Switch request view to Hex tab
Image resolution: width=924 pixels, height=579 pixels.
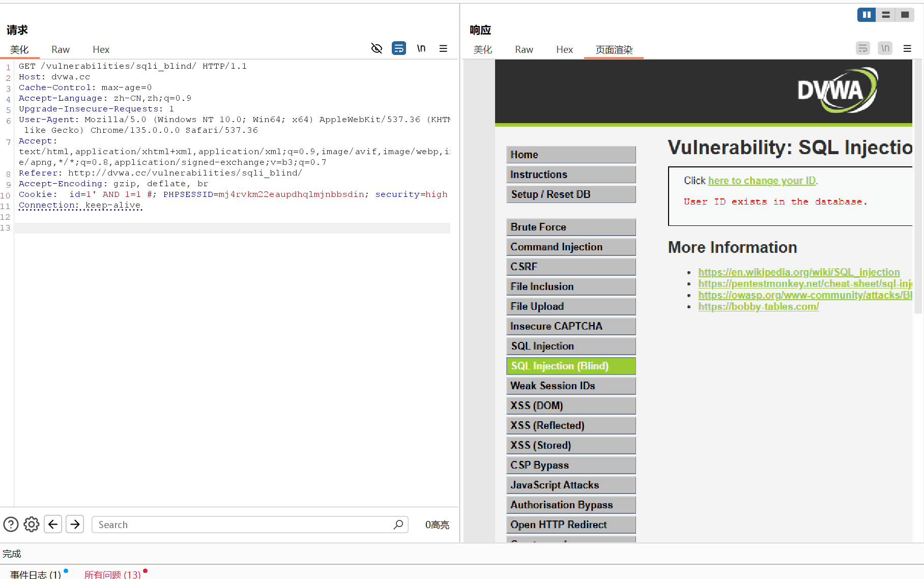(x=101, y=49)
